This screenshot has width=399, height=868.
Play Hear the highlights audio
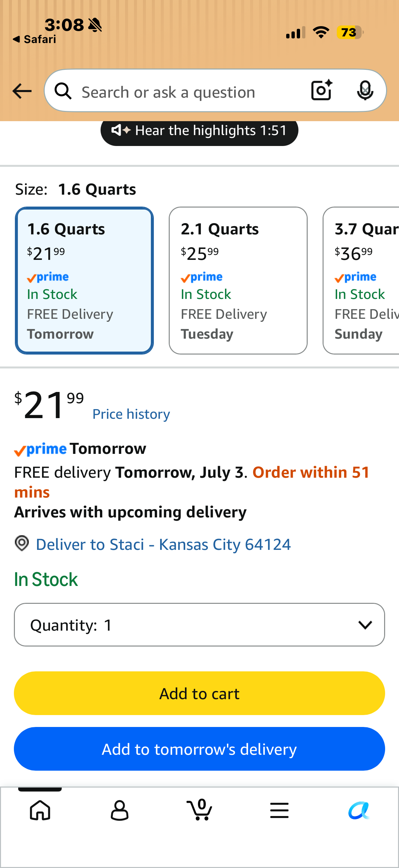(199, 130)
